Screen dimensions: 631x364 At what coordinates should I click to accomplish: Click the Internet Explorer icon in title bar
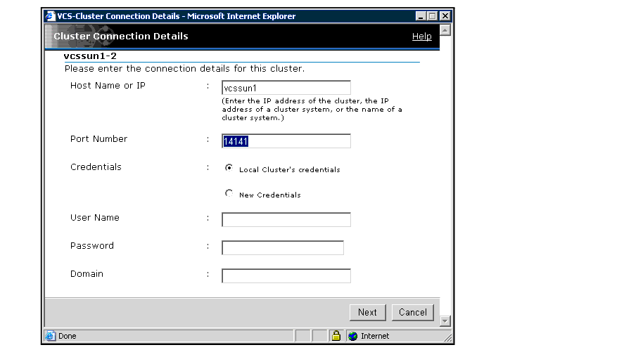coord(50,16)
